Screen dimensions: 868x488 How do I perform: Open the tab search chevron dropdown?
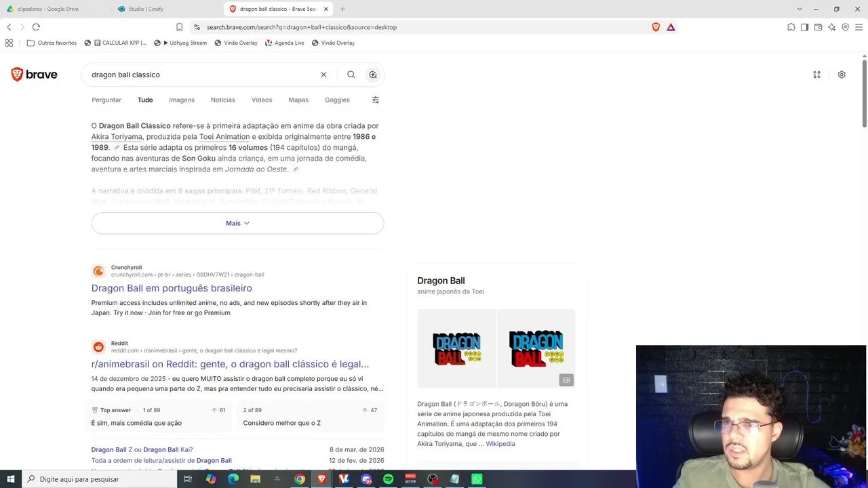point(800,9)
